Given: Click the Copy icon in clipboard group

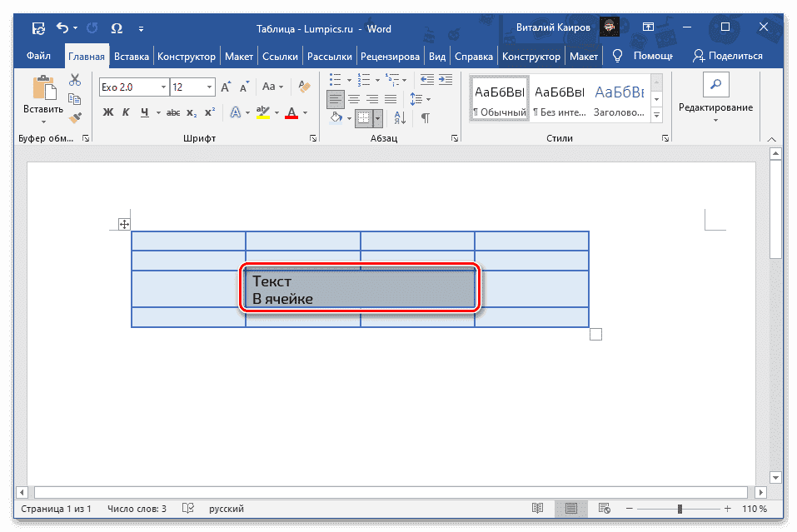Looking at the screenshot, I should click(75, 97).
